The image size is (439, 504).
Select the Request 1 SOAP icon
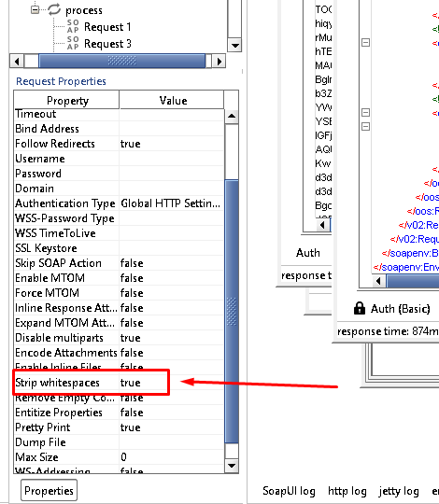(x=73, y=26)
